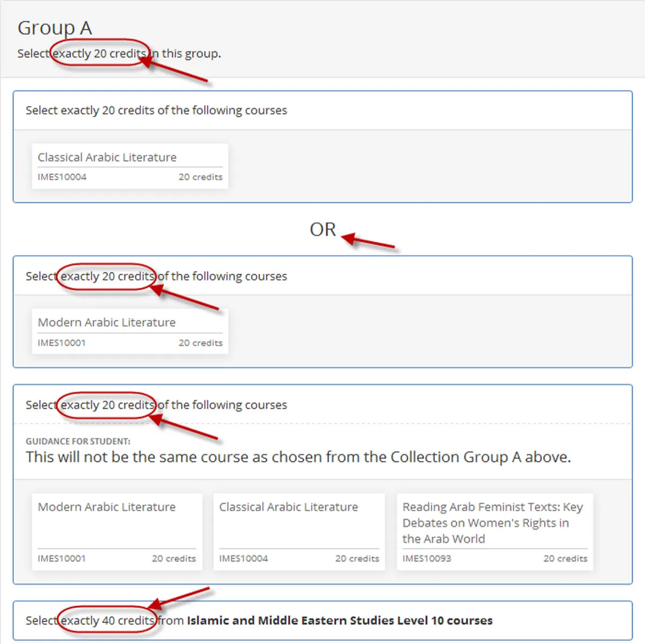Click the IMES10093 course code
The image size is (645, 644).
point(426,559)
